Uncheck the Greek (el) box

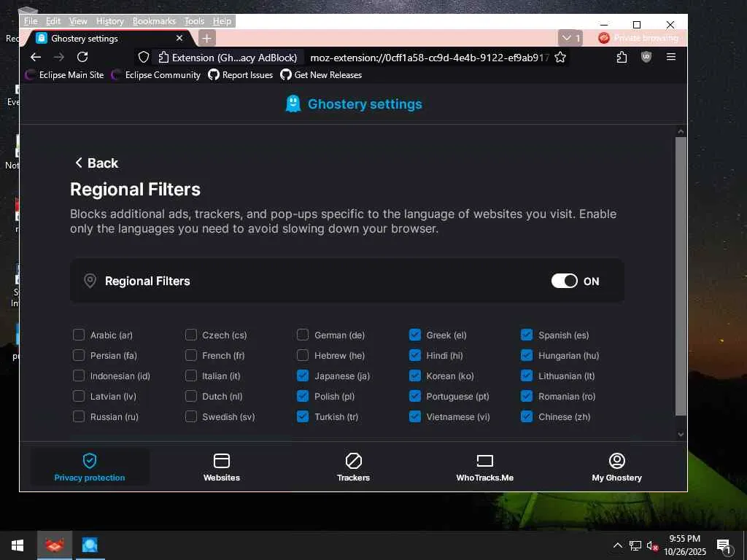pos(415,335)
